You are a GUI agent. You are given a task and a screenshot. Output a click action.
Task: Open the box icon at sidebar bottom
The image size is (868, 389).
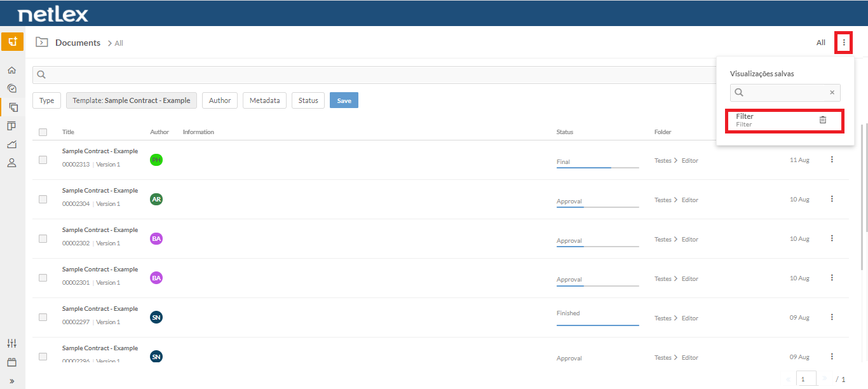pos(11,362)
